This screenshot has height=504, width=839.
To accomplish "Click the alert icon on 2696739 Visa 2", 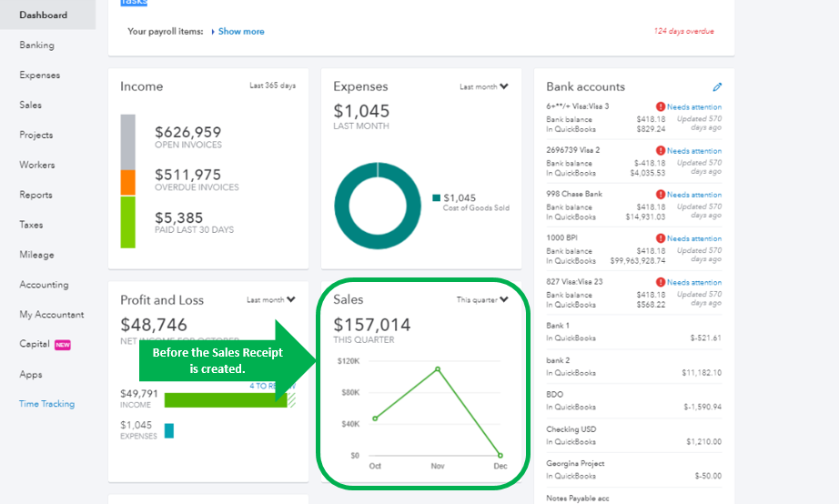I will tap(661, 150).
